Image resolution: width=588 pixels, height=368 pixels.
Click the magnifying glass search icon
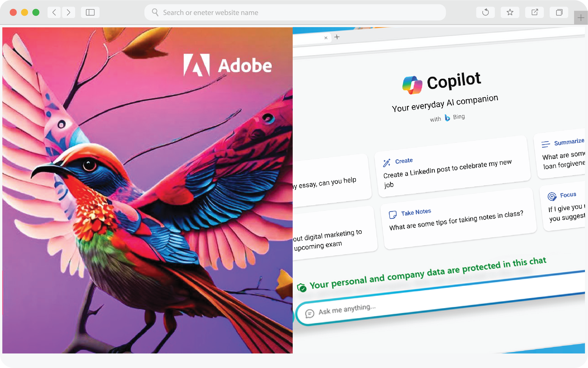(x=155, y=12)
